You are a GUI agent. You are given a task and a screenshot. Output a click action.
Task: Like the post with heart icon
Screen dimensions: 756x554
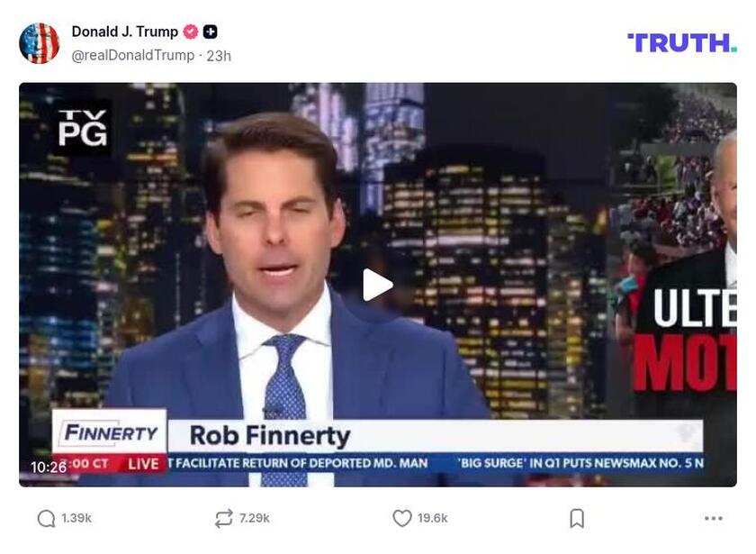click(x=402, y=518)
